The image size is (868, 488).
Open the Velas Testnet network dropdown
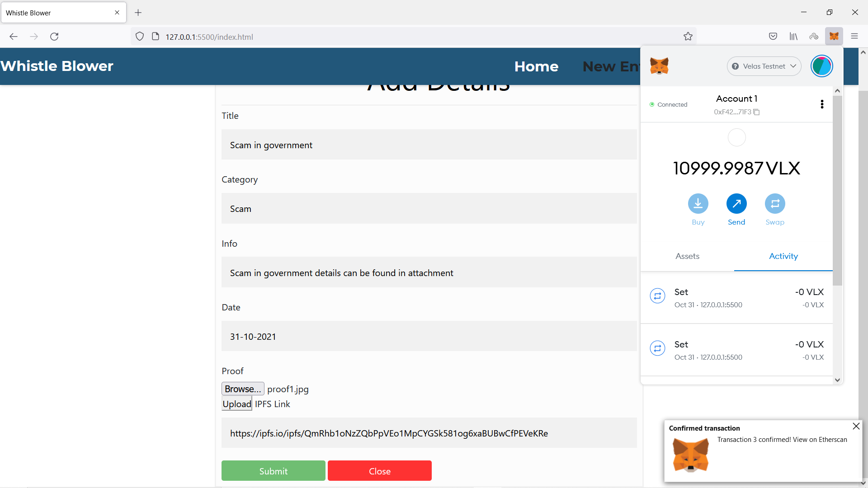tap(764, 66)
